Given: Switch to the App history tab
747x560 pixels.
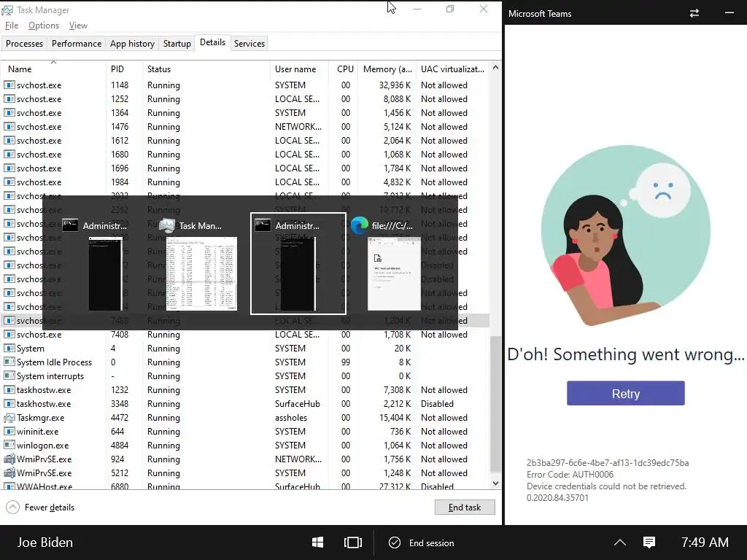Looking at the screenshot, I should (132, 43).
